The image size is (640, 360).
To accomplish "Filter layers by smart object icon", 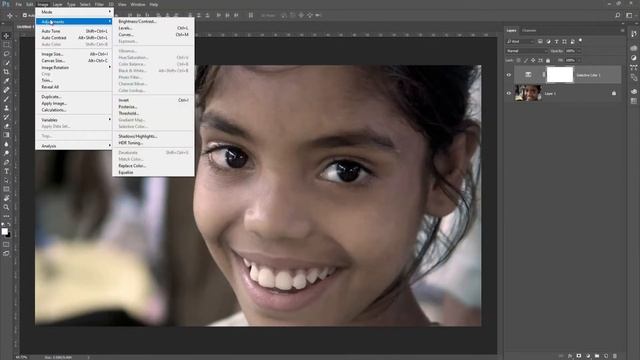I will (x=572, y=41).
